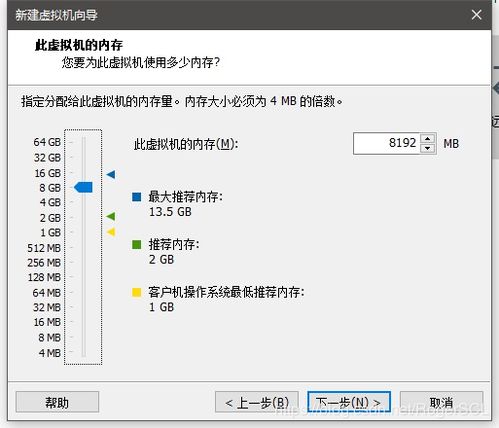Viewport: 499px width, 428px height.
Task: Set slider to the 512 MB tick
Action: [83, 247]
